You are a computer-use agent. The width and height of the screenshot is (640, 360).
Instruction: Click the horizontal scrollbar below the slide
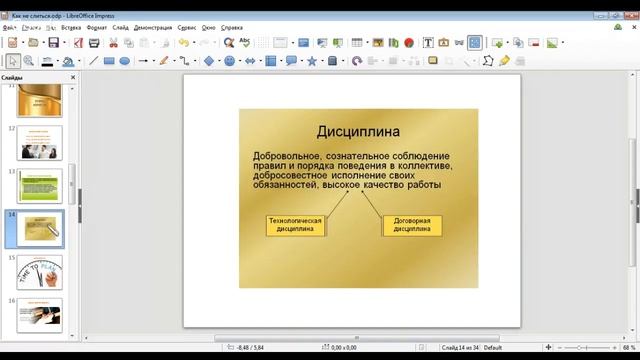click(357, 338)
